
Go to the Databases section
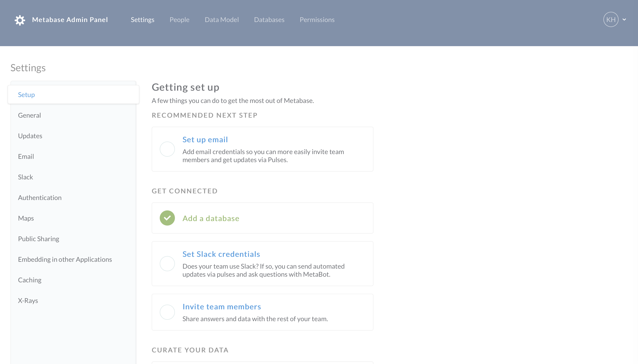269,19
